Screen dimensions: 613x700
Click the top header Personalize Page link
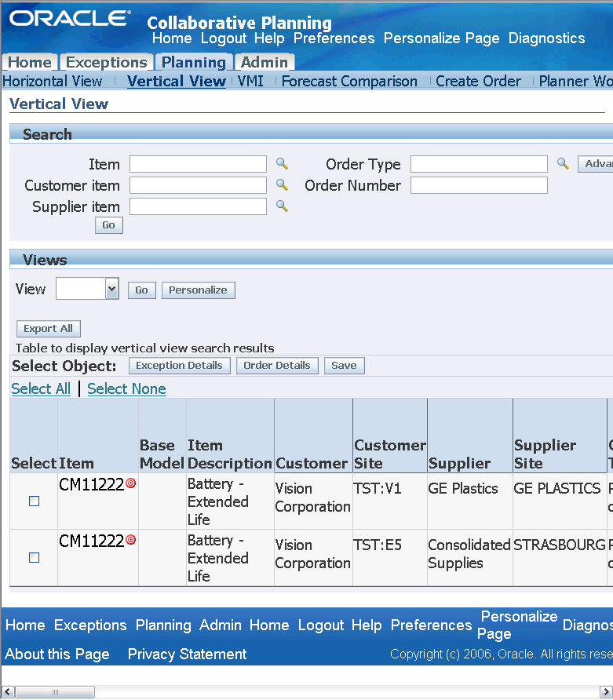(442, 38)
